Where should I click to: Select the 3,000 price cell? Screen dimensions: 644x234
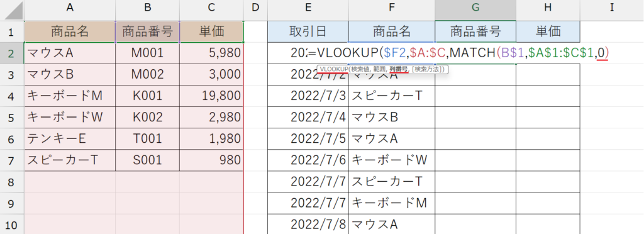[211, 74]
